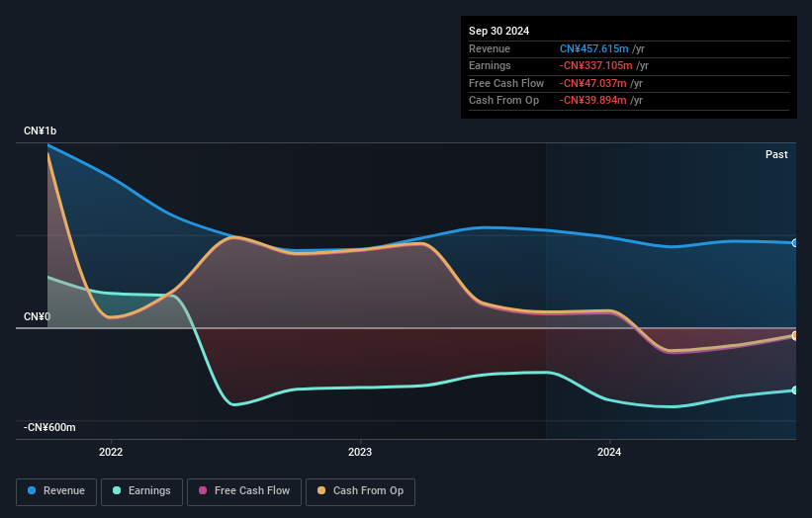
Task: Click the -CN¥47.037m free cash flow value
Action: (593, 83)
